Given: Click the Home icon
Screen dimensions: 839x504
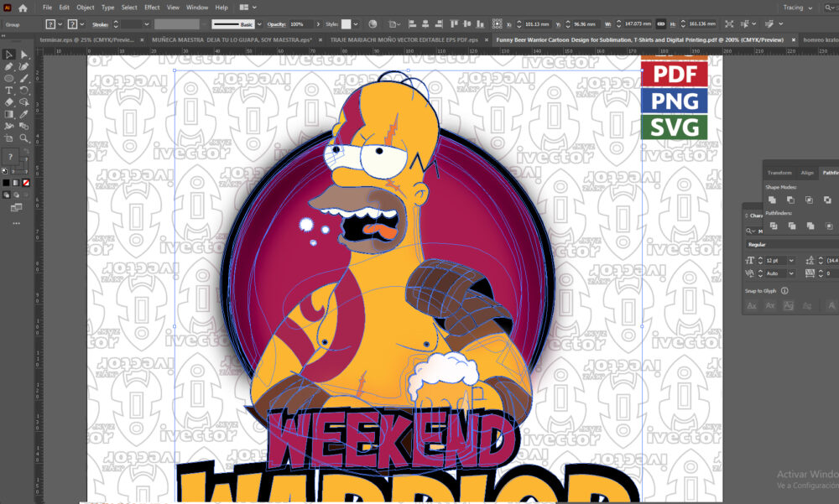Looking at the screenshot, I should 23,8.
